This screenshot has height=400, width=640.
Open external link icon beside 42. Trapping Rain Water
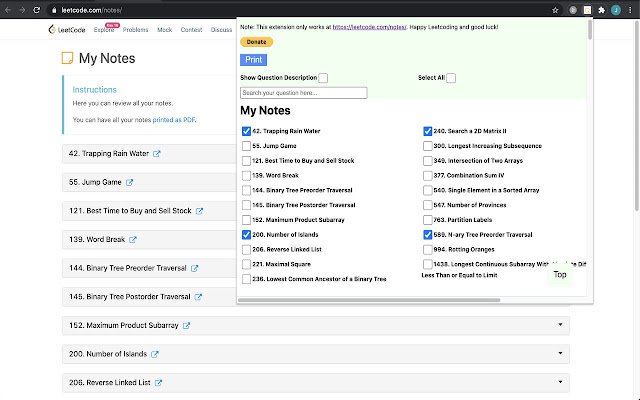click(x=157, y=154)
